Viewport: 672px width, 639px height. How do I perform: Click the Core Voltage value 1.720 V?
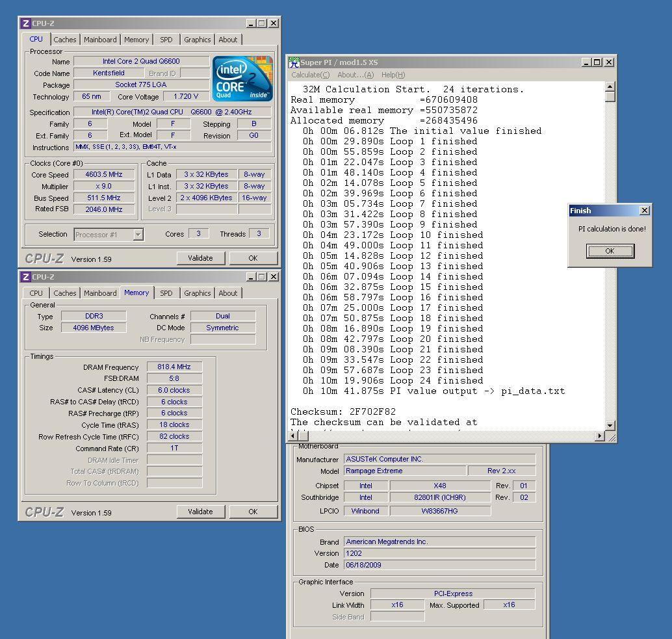pos(186,96)
